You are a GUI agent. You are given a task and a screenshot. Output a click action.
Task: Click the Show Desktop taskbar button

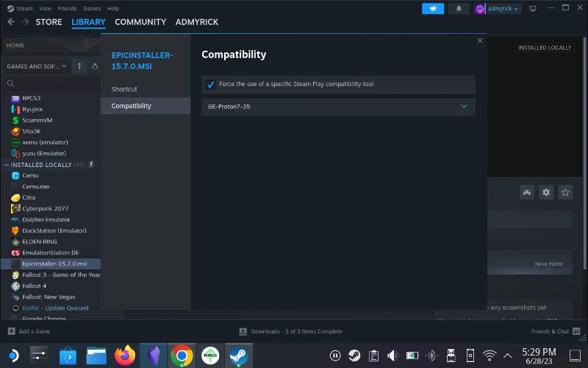coord(575,355)
